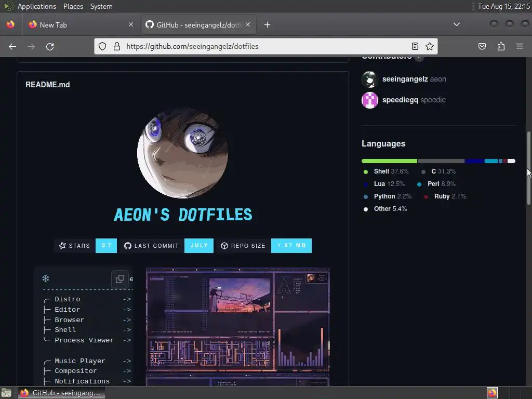This screenshot has height=399, width=532.
Task: Toggle reader view icon in address bar
Action: [x=415, y=46]
